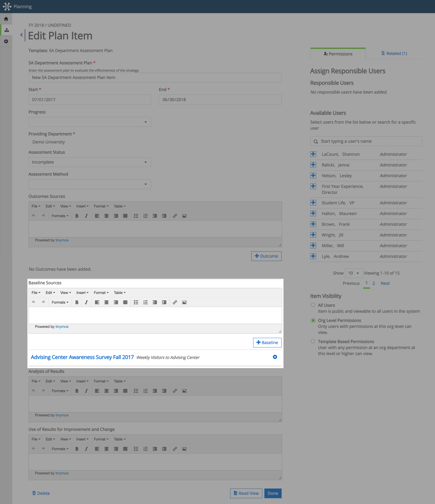Select Template Based Permissions radio button
The height and width of the screenshot is (504, 435).
[x=313, y=341]
